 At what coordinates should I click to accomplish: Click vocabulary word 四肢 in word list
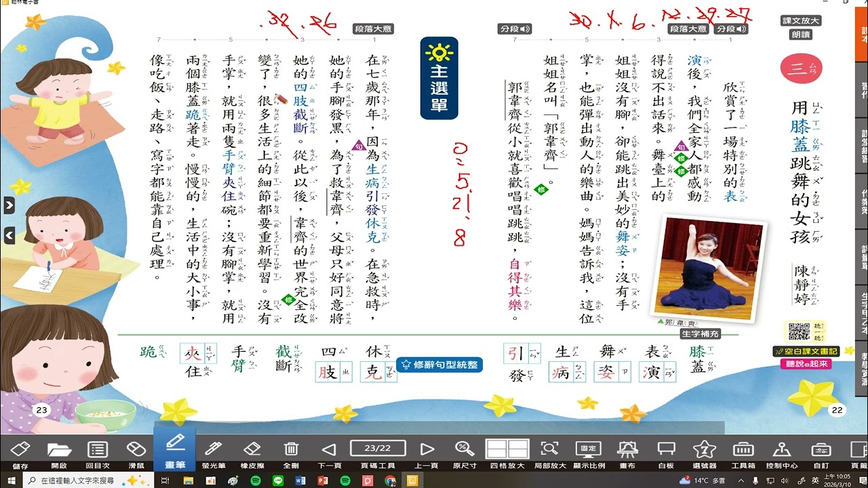334,363
